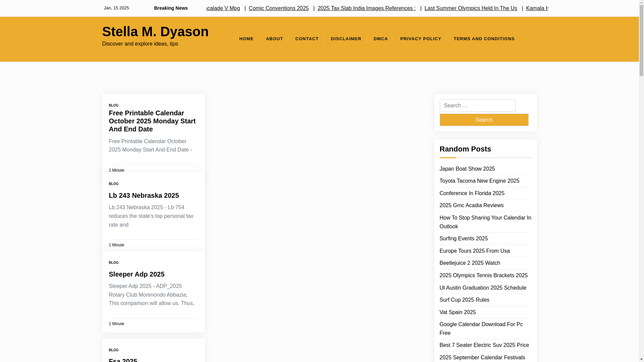The height and width of the screenshot is (362, 644).
Task: Open the HOME menu item
Action: pos(246,39)
